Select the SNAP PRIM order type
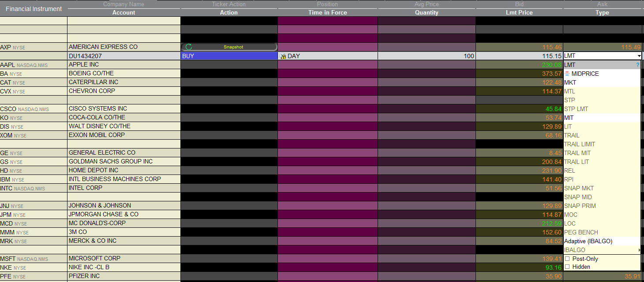Image resolution: width=644 pixels, height=282 pixels. [602, 206]
